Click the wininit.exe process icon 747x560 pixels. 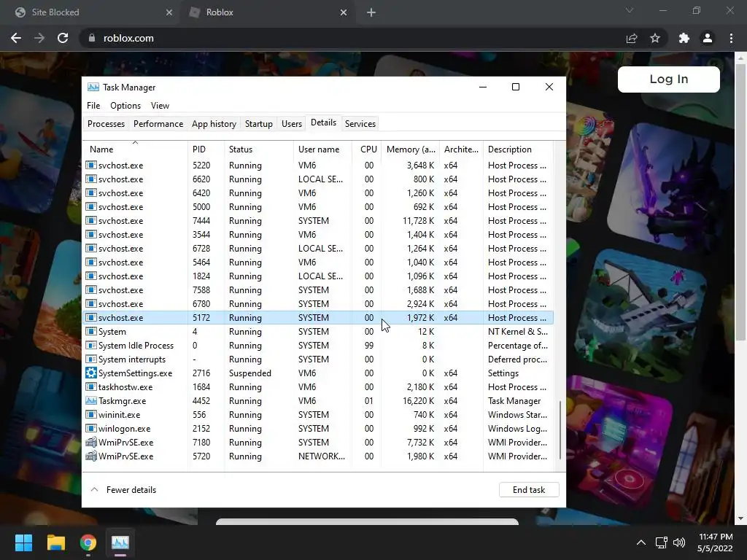[x=90, y=415]
